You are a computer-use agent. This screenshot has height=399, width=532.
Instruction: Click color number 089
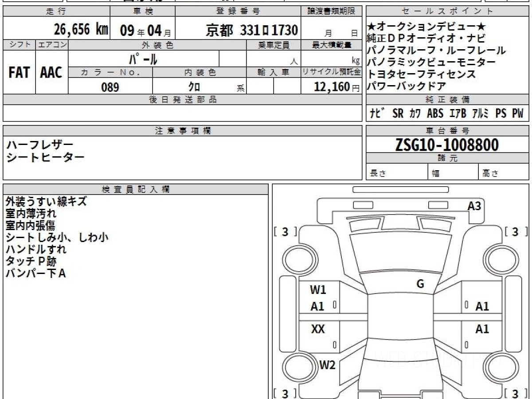110,87
